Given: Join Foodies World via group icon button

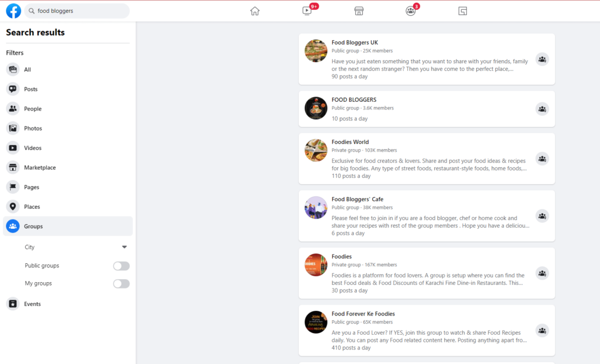Looking at the screenshot, I should click(542, 159).
